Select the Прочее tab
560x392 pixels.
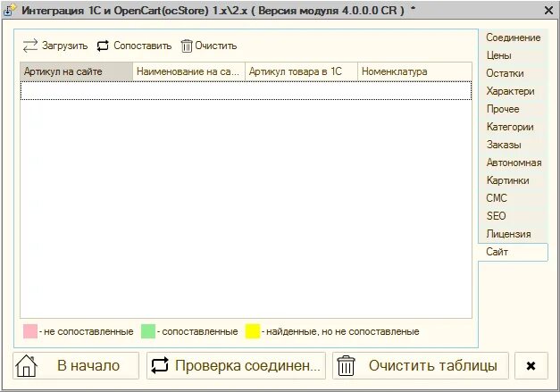tap(513, 109)
